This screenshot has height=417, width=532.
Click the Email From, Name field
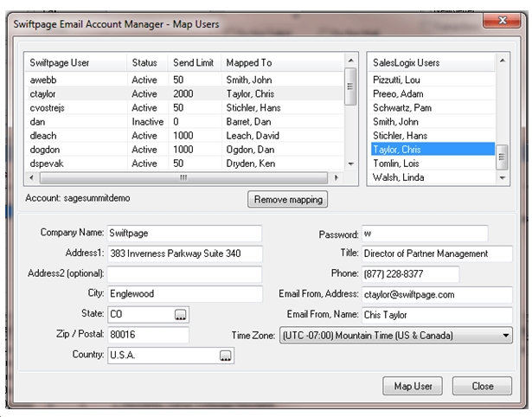pyautogui.click(x=437, y=315)
